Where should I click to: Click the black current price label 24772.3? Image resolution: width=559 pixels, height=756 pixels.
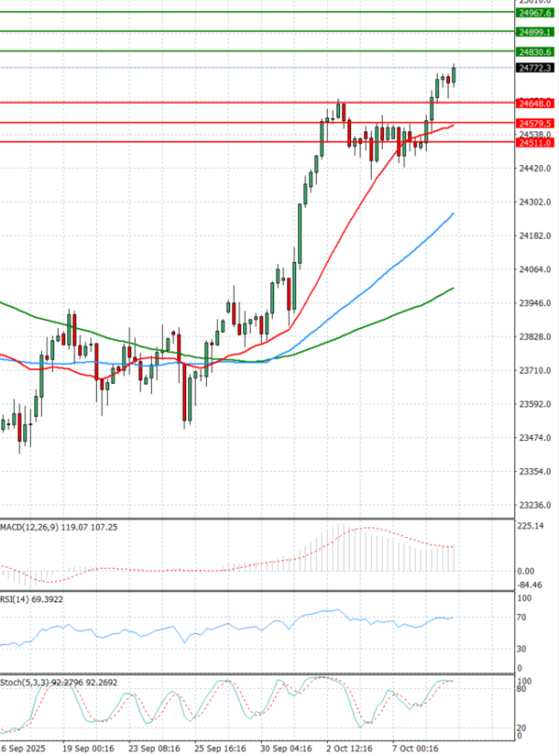(x=536, y=68)
